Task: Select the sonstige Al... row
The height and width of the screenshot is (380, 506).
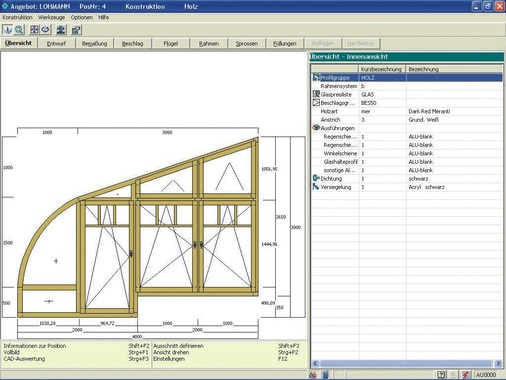Action: (x=407, y=170)
